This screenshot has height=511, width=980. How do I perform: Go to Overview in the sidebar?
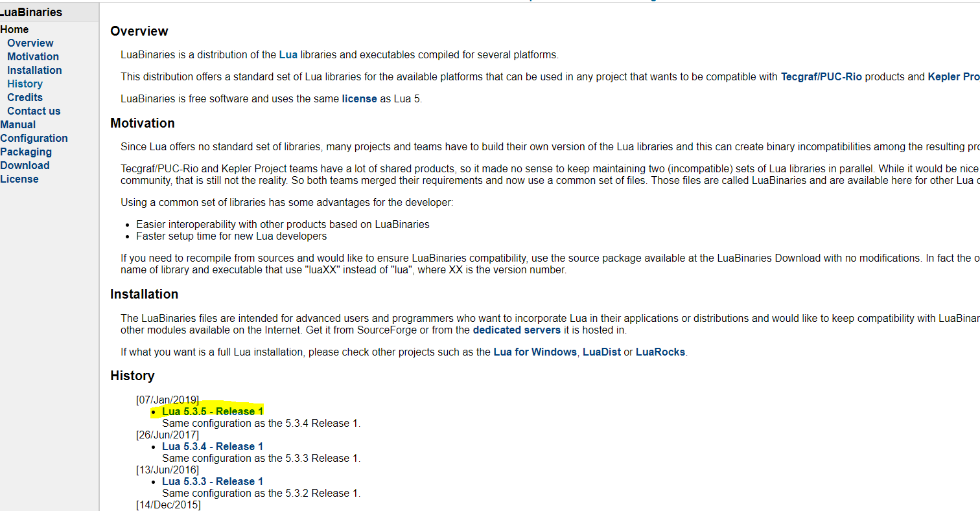pos(30,43)
